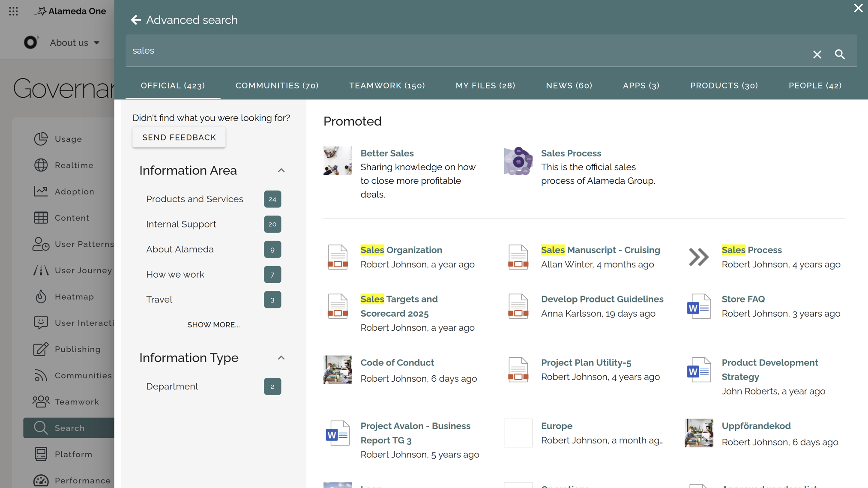Switch to the Teamwork (150) tab

tap(387, 86)
